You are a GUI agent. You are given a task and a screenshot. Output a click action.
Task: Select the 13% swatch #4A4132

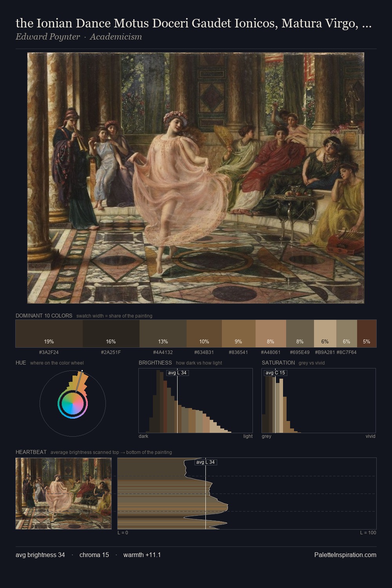(163, 334)
